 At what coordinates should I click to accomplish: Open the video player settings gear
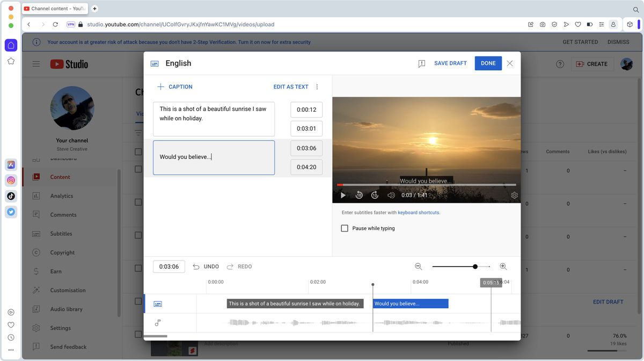[514, 195]
